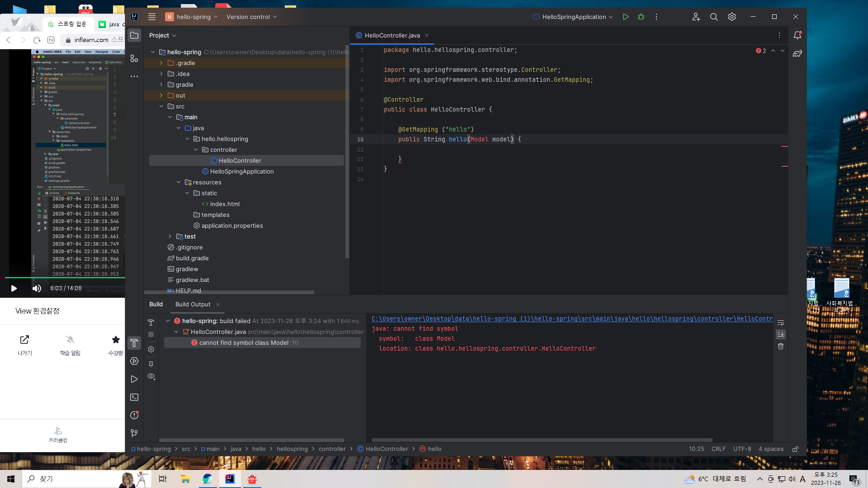
Task: Open editor tab options ellipsis
Action: pyautogui.click(x=779, y=35)
